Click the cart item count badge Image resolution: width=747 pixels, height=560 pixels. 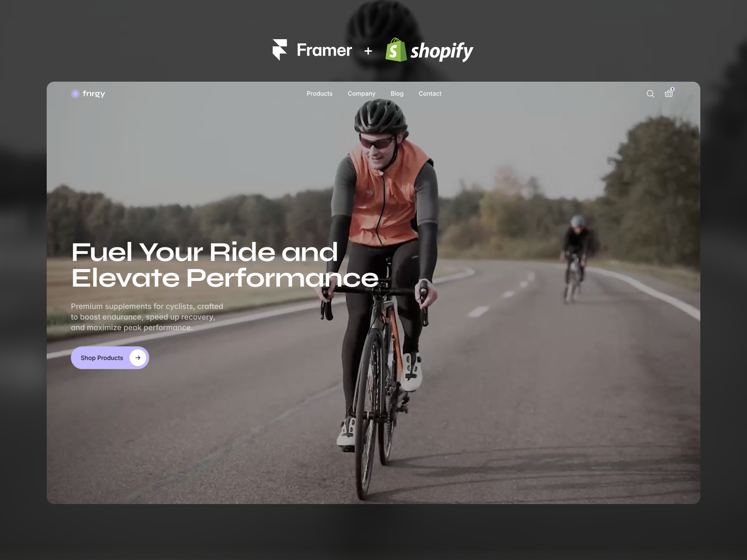tap(672, 89)
